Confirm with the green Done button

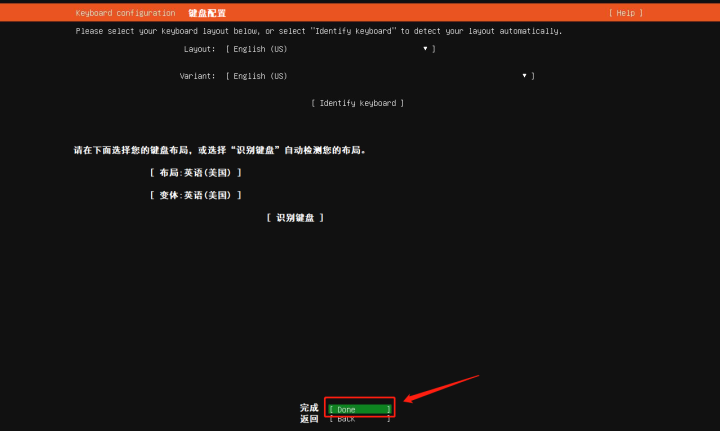[360, 409]
